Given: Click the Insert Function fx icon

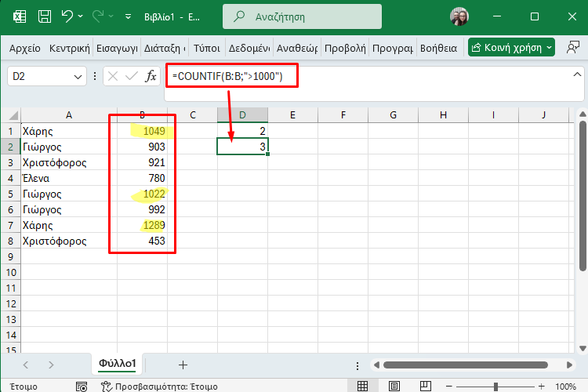Looking at the screenshot, I should click(x=151, y=76).
